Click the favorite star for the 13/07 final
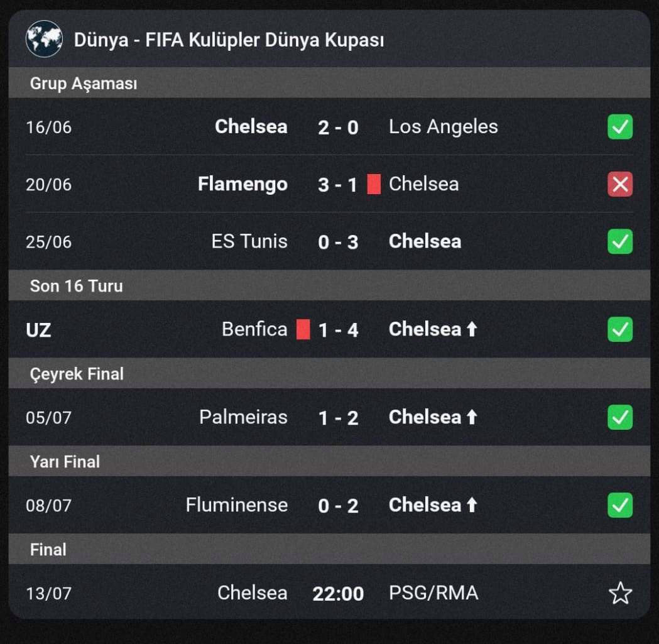 click(620, 593)
